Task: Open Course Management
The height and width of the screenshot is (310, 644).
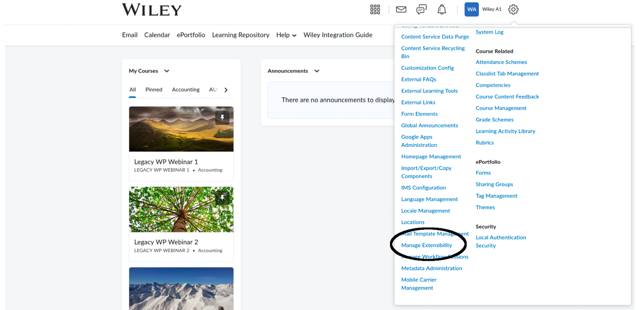Action: 501,108
